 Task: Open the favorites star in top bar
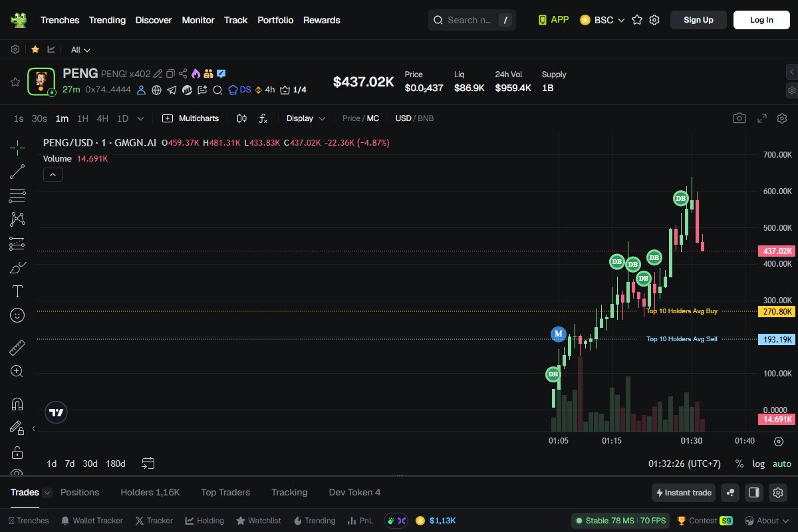point(637,20)
